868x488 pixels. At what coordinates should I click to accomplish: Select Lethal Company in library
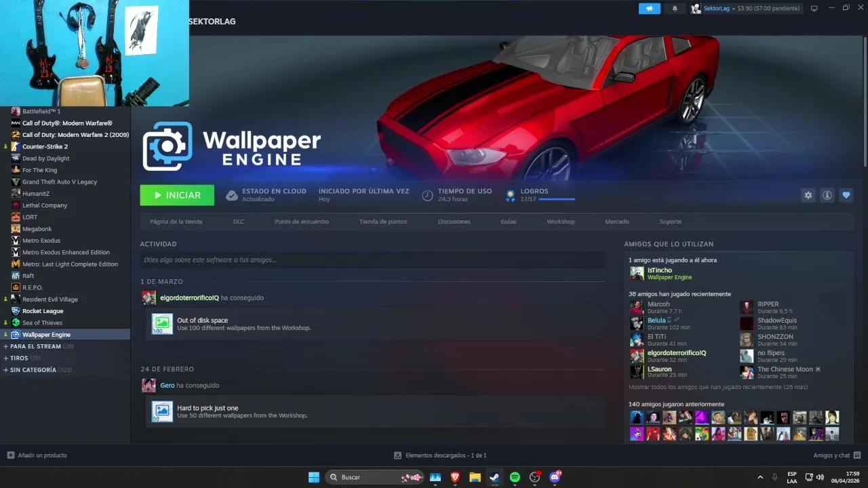click(x=45, y=205)
